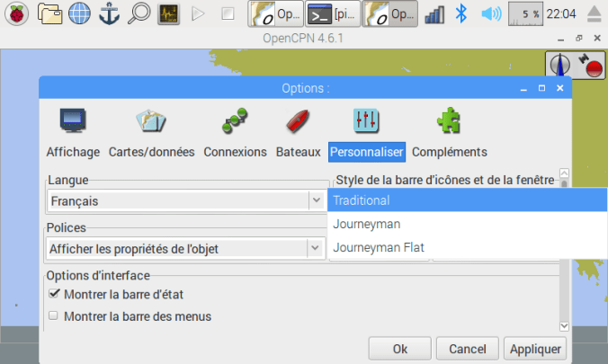Screen dimensions: 608x364
Task: Click the Bateaux red boat icon
Action: click(298, 120)
